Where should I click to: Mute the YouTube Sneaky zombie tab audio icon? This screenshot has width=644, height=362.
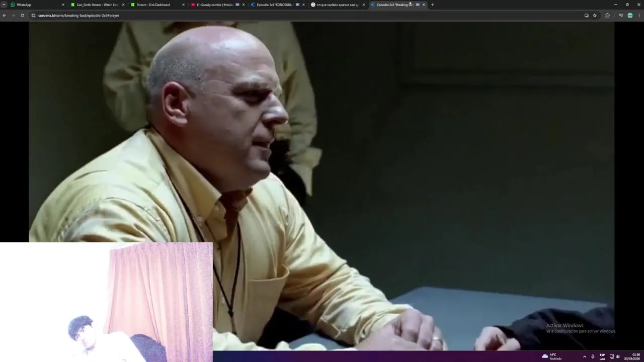[237, 5]
